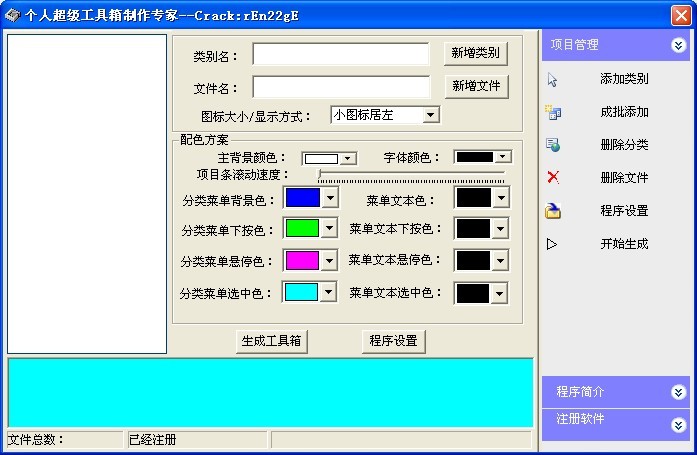Click the 类别名 text input field
The height and width of the screenshot is (455, 697).
click(x=341, y=54)
